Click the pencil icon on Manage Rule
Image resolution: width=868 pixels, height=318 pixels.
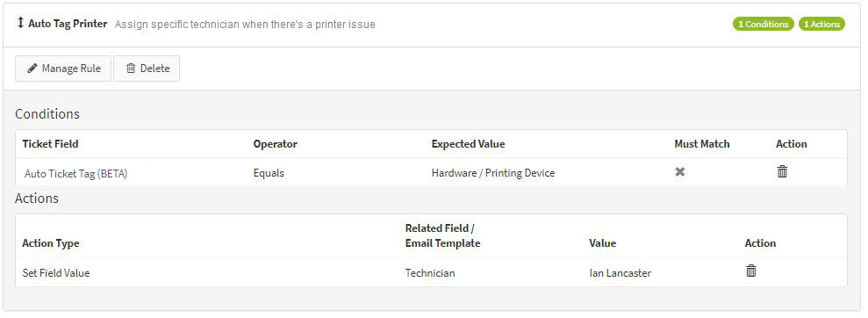(x=32, y=69)
